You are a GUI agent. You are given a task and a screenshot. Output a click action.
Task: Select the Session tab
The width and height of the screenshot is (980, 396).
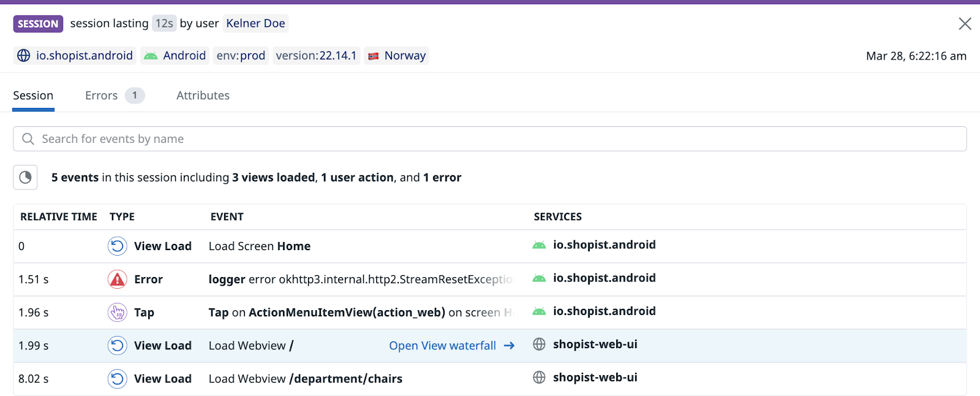point(33,96)
